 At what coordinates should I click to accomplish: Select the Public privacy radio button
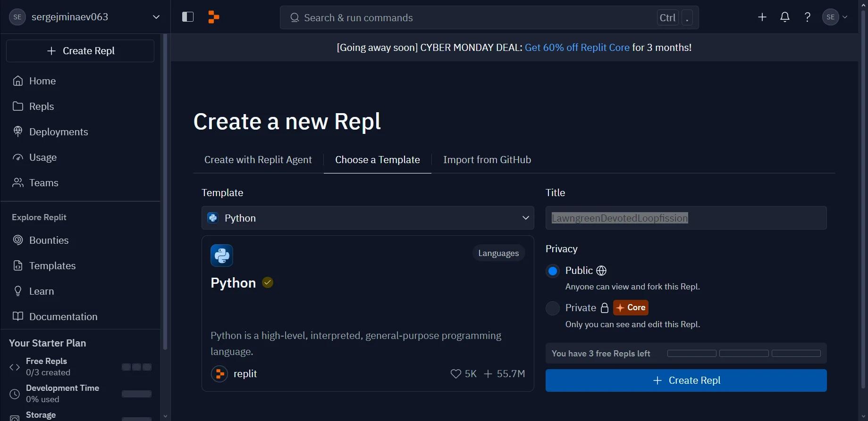pos(552,271)
